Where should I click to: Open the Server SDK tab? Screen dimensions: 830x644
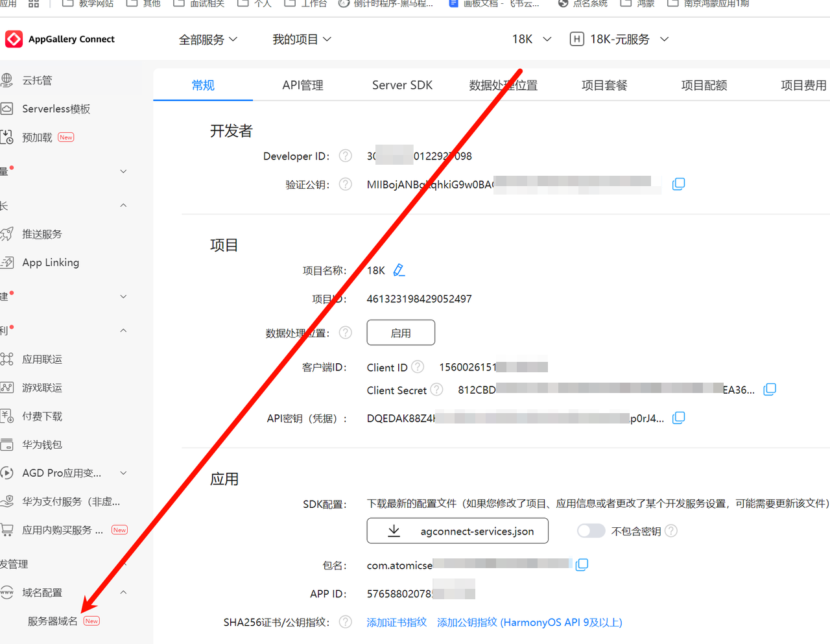[402, 86]
